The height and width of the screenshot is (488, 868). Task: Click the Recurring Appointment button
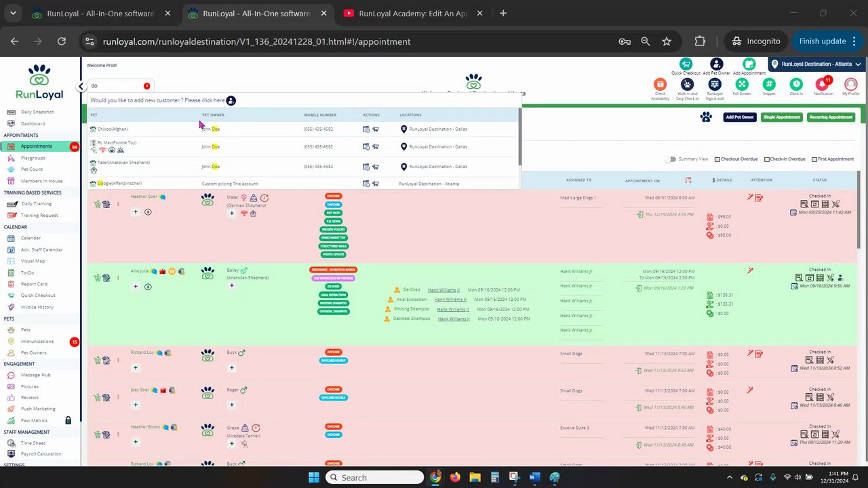[831, 117]
